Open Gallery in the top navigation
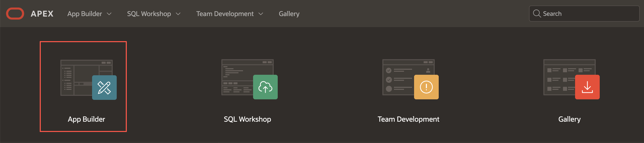This screenshot has height=143, width=644. 289,14
